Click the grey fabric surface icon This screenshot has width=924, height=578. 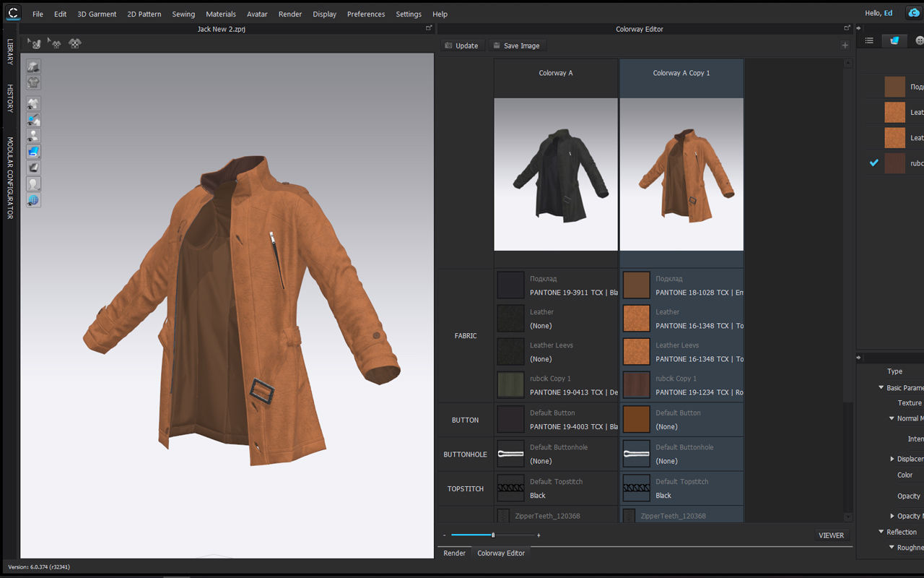click(33, 168)
